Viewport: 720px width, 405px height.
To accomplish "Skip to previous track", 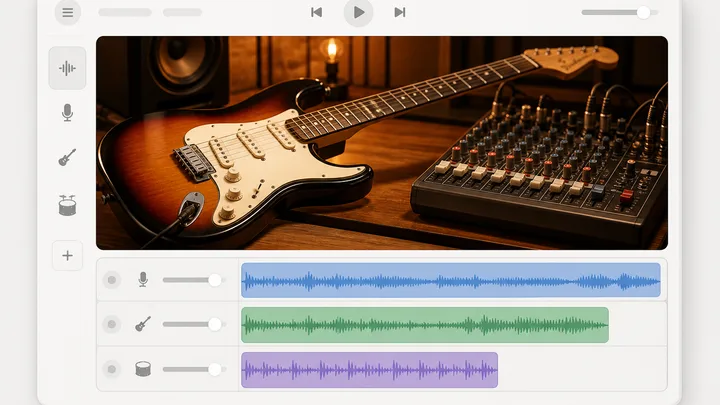I will tap(316, 12).
